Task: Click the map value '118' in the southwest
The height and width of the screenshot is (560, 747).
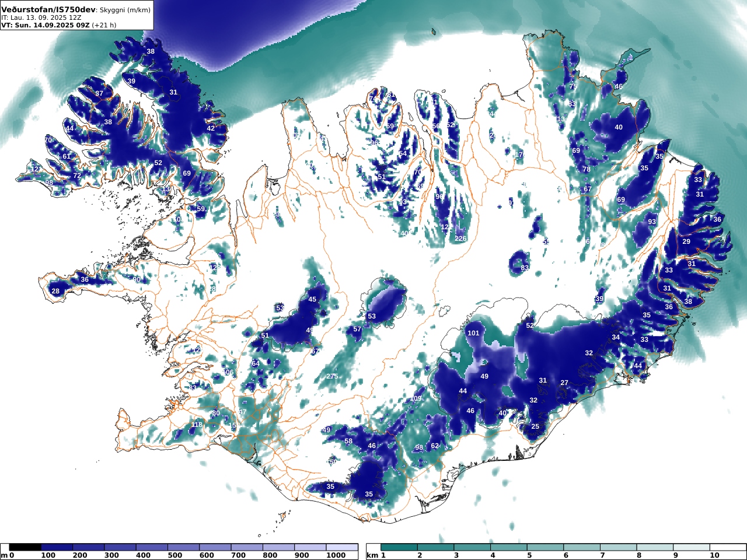Action: tap(197, 425)
